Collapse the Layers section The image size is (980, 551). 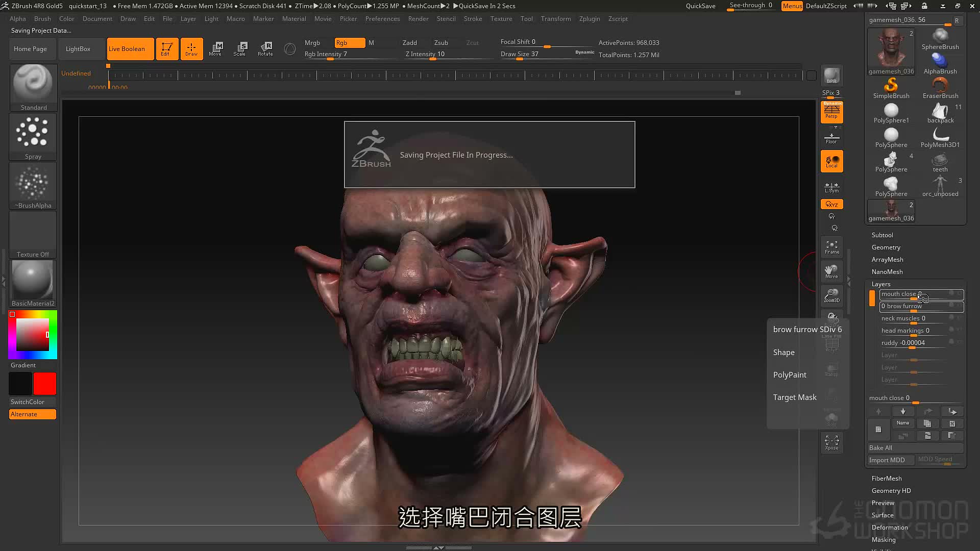click(x=880, y=284)
